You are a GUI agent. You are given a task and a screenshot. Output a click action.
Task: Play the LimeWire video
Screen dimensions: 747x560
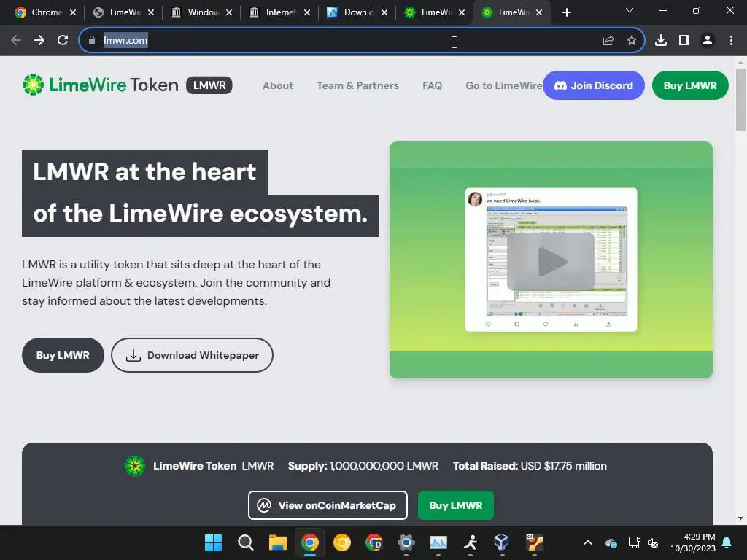pos(551,261)
